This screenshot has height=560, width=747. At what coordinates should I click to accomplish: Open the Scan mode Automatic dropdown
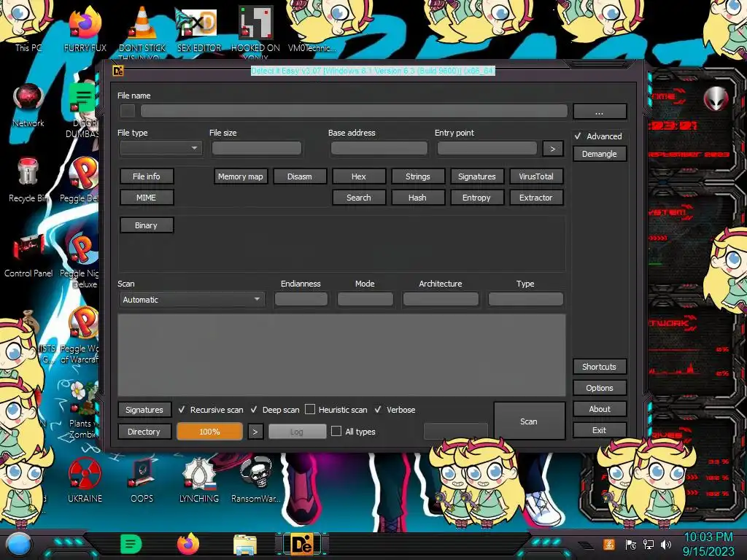tap(191, 300)
